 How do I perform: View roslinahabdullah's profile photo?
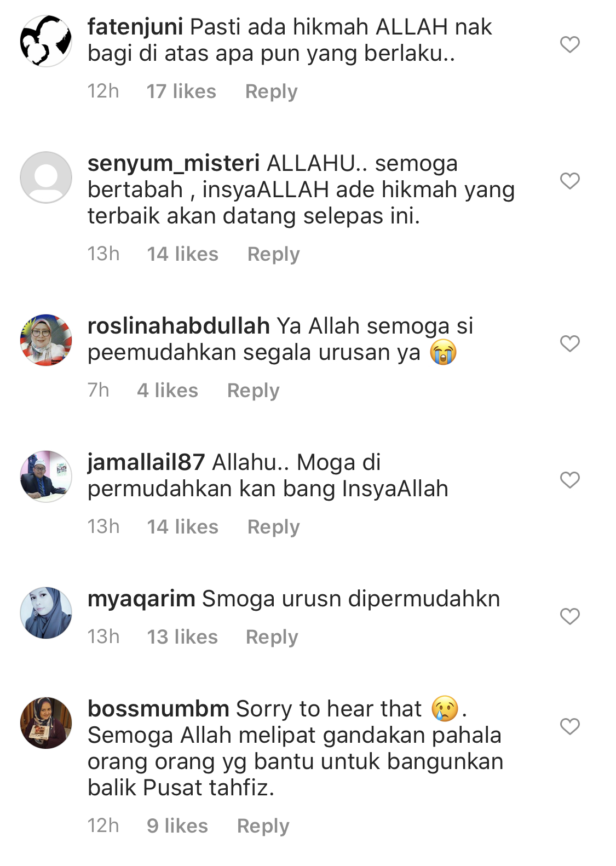[46, 340]
